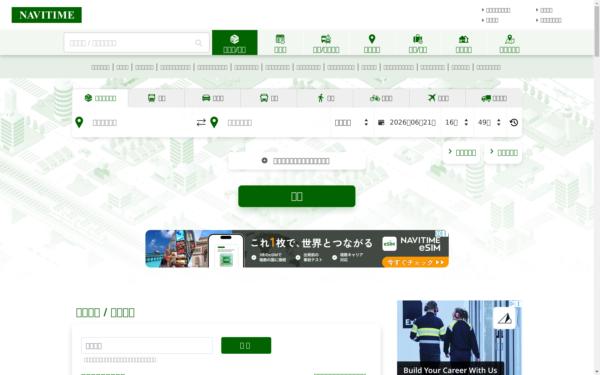Click the calendar icon beside the date
600x375 pixels.
point(381,122)
